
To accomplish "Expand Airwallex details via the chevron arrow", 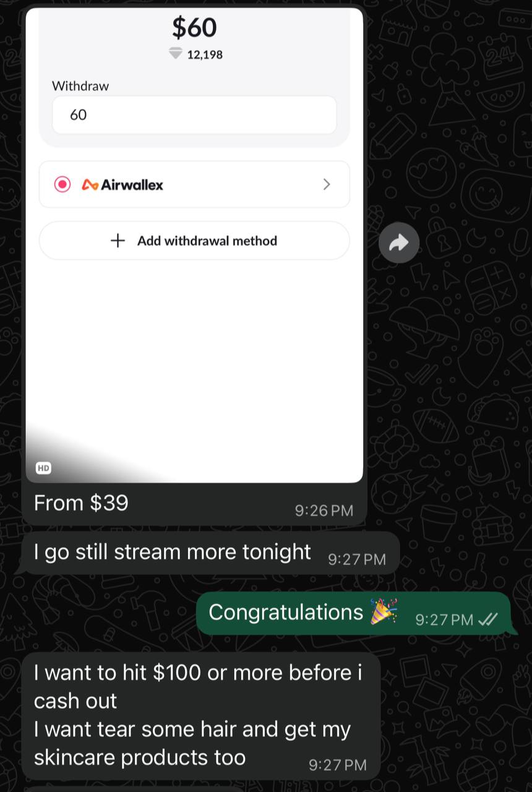I will pyautogui.click(x=327, y=184).
